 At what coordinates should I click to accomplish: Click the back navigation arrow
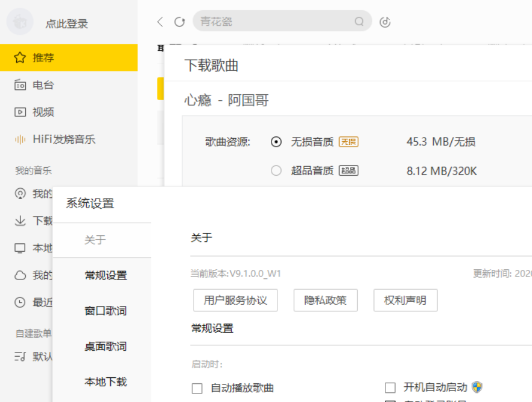[x=160, y=22]
